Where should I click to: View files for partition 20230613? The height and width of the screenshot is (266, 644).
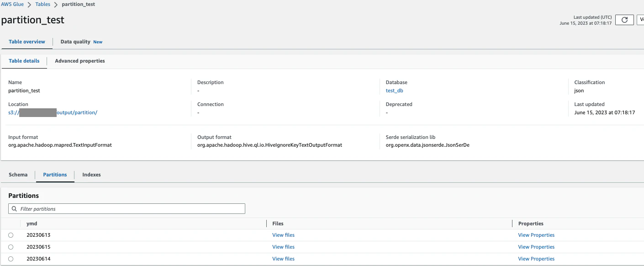(x=283, y=235)
